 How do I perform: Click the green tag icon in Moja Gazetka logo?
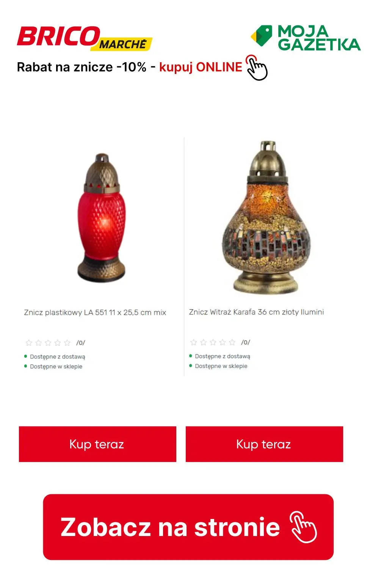click(x=262, y=36)
